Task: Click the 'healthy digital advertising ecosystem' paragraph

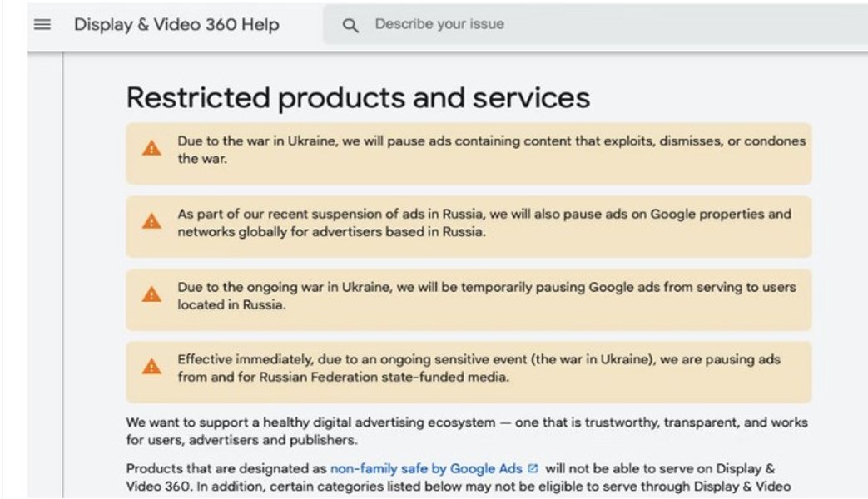Action: (466, 422)
